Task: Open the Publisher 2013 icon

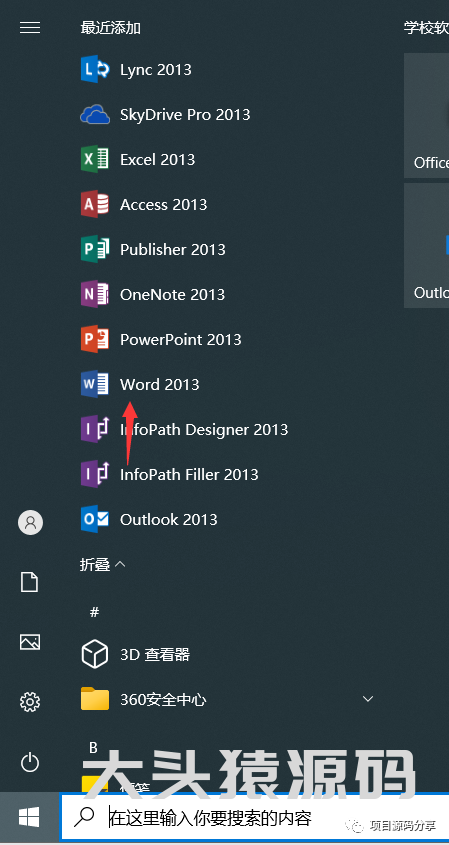Action: click(x=95, y=249)
